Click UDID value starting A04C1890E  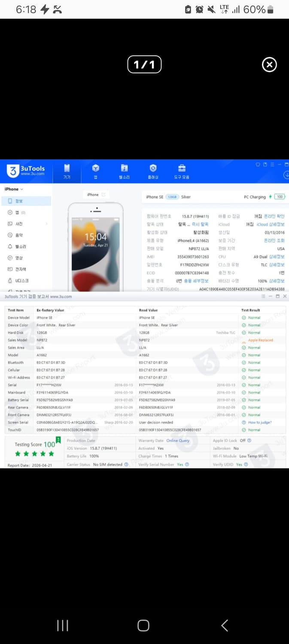coord(242,289)
